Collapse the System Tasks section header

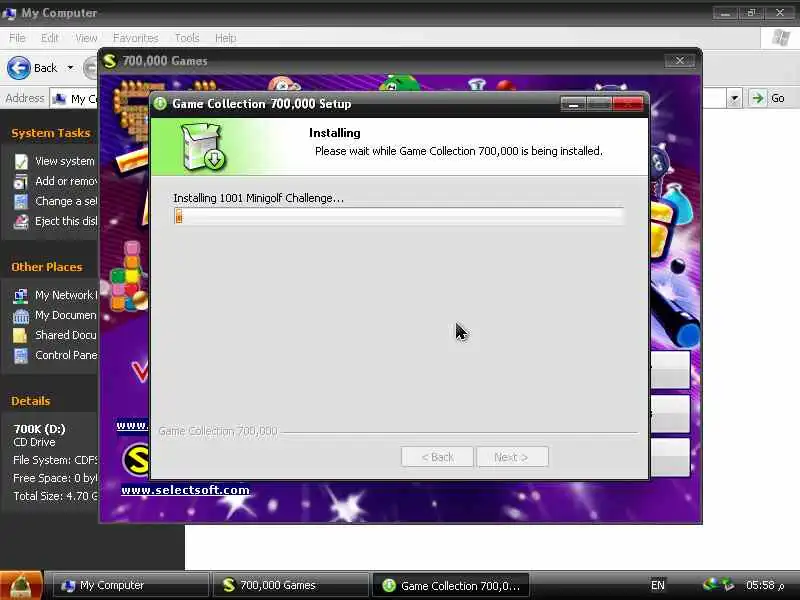(51, 133)
